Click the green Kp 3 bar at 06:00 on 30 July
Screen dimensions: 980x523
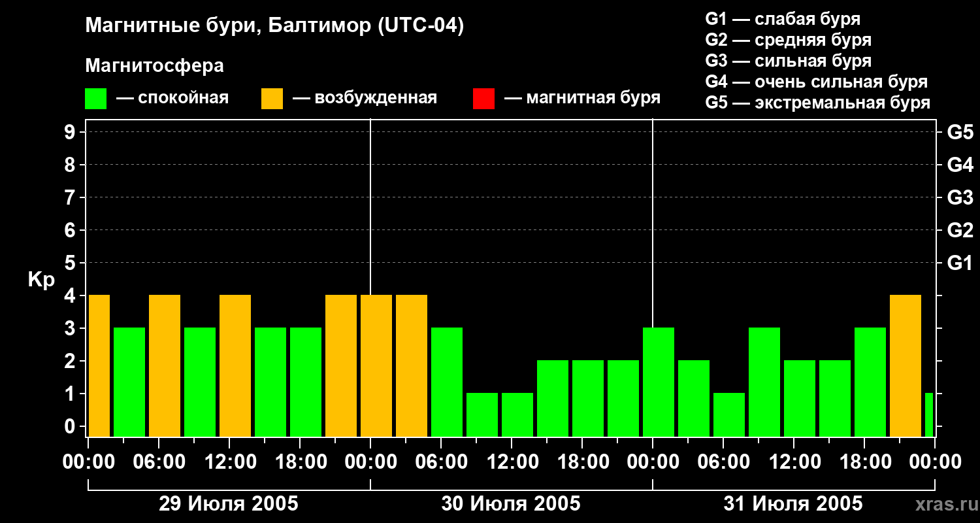pyautogui.click(x=447, y=382)
